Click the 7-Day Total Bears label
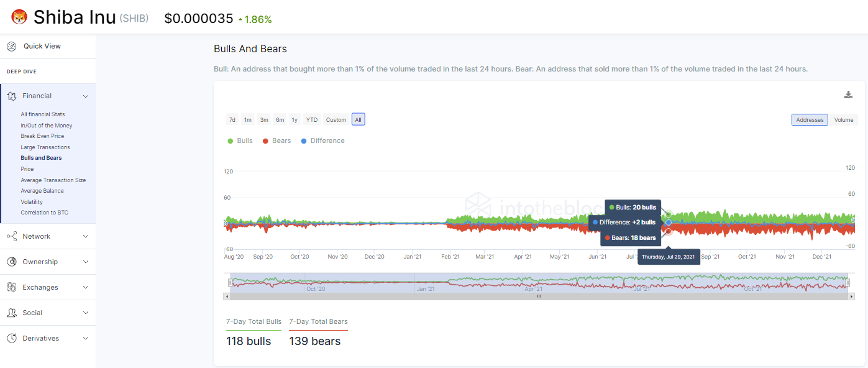 coord(318,321)
